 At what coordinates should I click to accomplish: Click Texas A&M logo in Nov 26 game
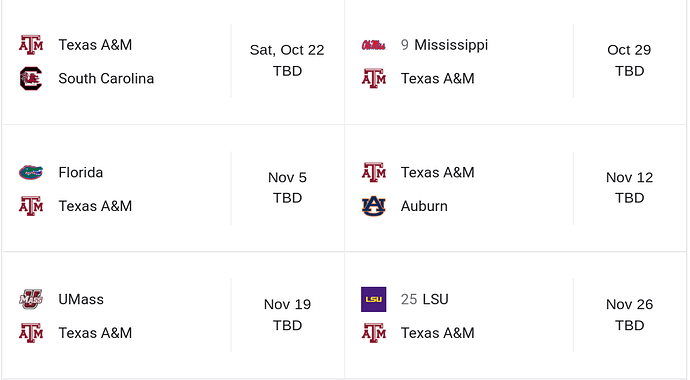pyautogui.click(x=374, y=333)
